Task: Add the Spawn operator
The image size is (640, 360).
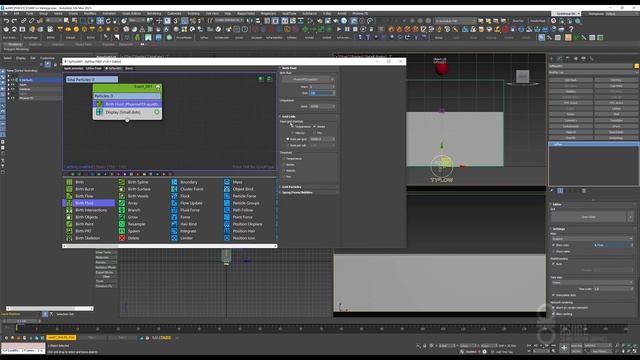Action: [x=133, y=231]
